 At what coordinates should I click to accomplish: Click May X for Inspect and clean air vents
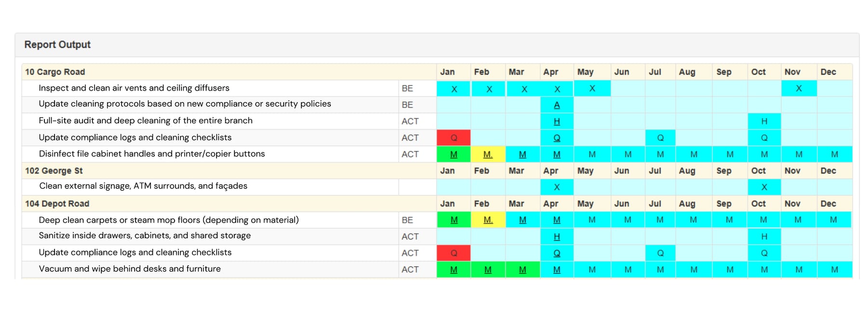(x=592, y=89)
